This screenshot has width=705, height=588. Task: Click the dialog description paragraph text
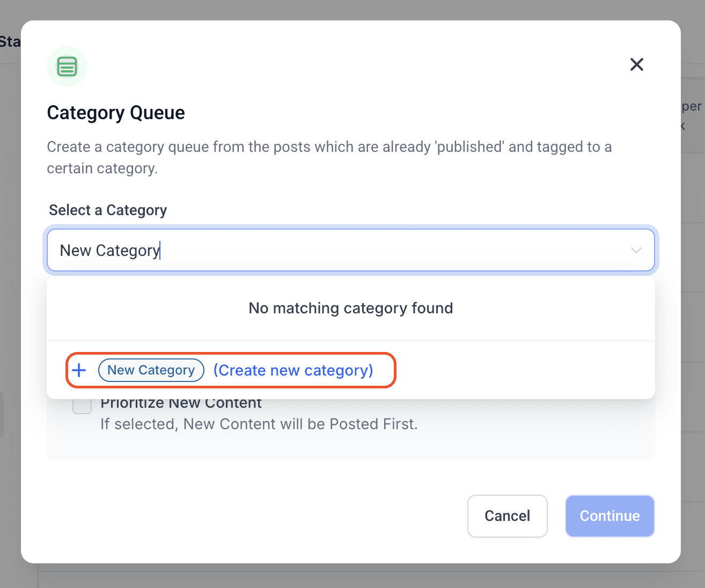coord(329,157)
